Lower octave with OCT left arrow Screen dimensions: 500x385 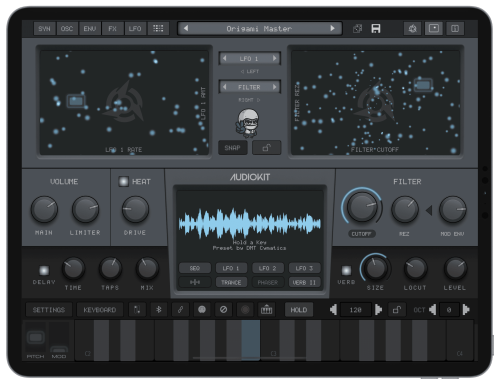pyautogui.click(x=433, y=310)
